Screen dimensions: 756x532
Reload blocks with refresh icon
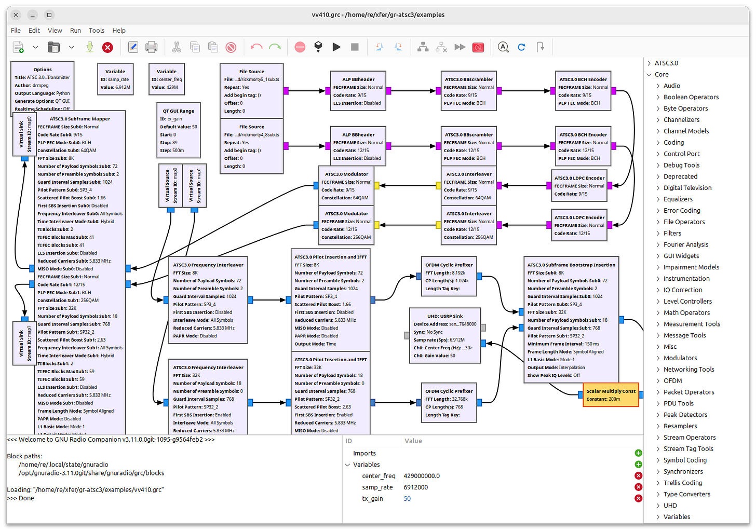pos(521,47)
